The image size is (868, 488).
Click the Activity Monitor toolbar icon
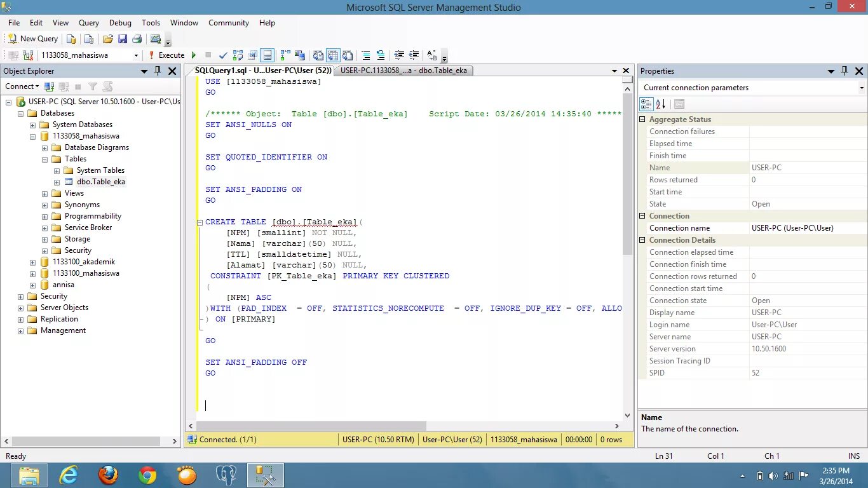[x=155, y=39]
